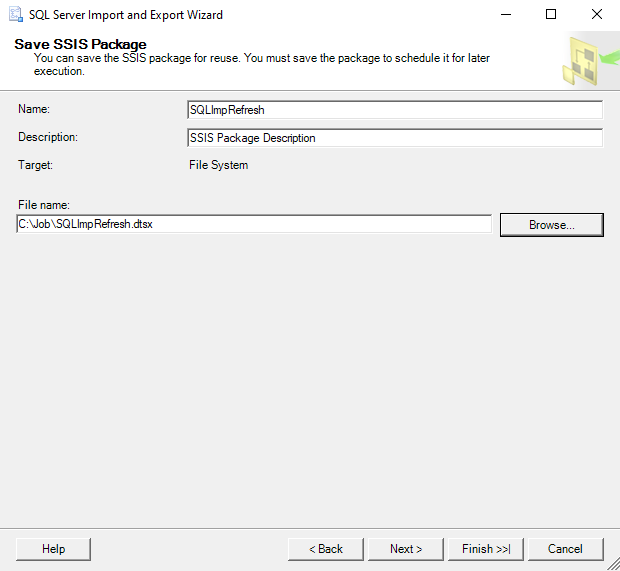Click the 'Save SSIS Package' heading
Image resolution: width=620 pixels, height=571 pixels.
tap(80, 44)
